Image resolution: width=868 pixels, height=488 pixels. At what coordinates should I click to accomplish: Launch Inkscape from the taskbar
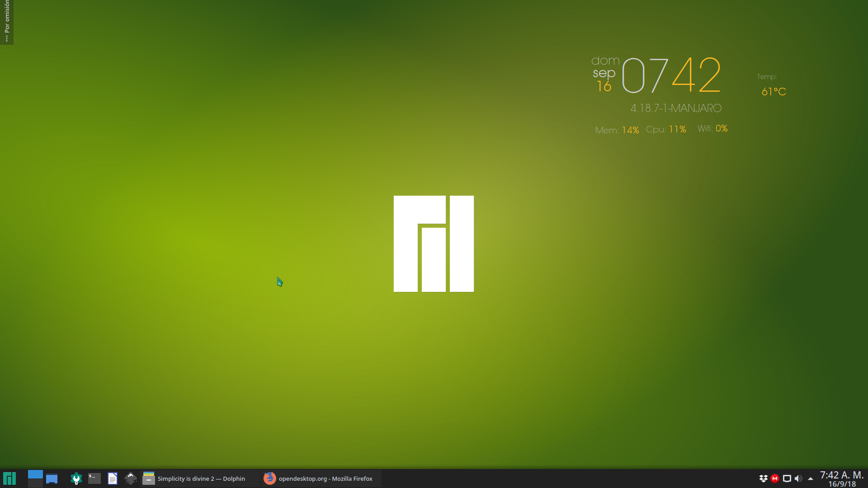point(131,479)
